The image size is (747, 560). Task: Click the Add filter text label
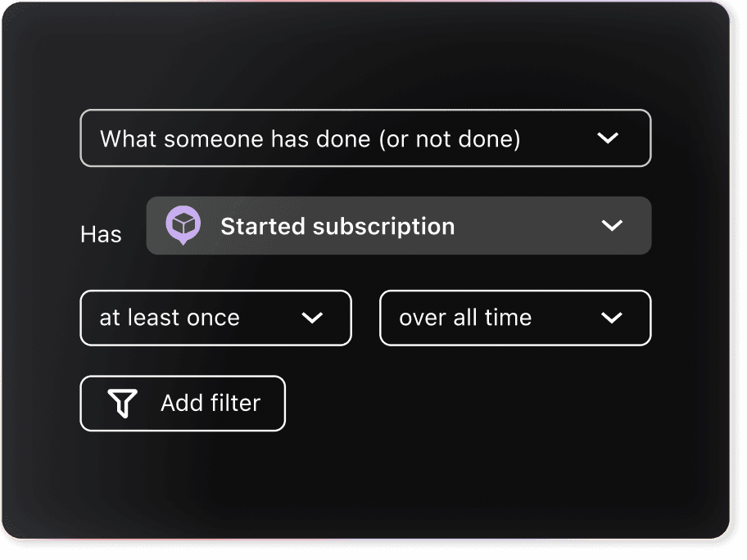click(x=211, y=404)
